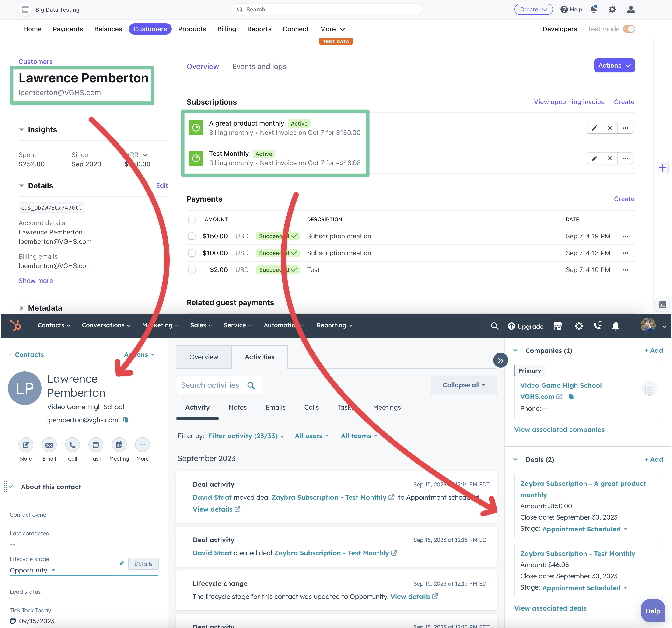Cancel A great product monthly subscription
This screenshot has width=672, height=628.
tap(610, 128)
